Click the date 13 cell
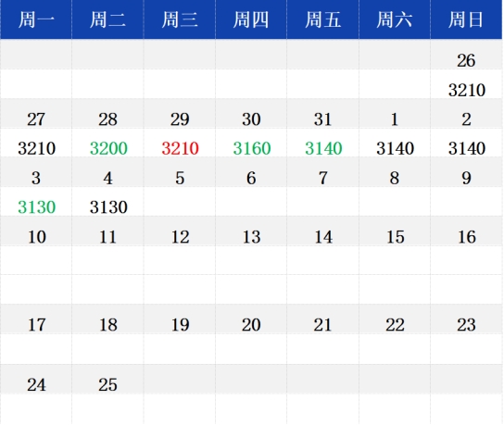The width and height of the screenshot is (504, 425). point(251,237)
